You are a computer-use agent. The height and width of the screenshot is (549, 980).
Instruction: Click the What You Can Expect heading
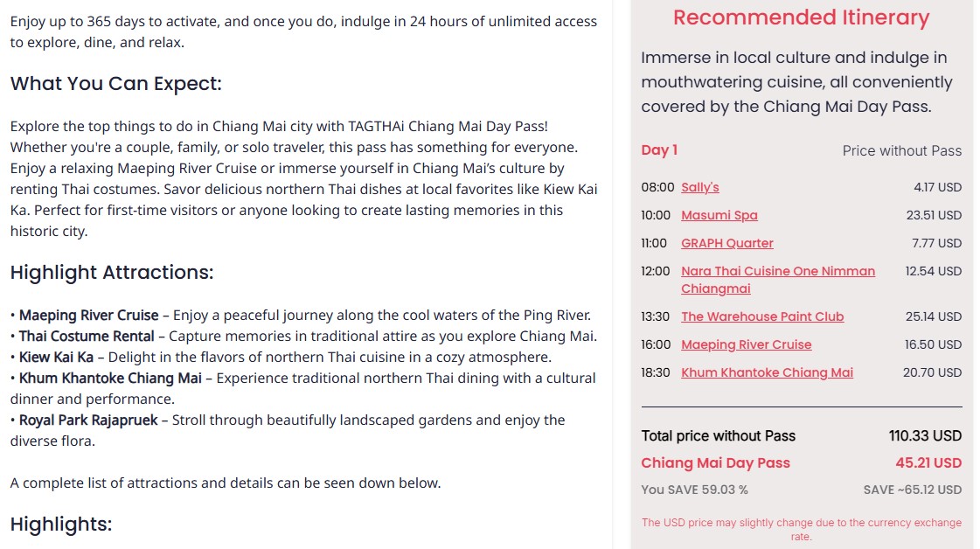(x=116, y=83)
